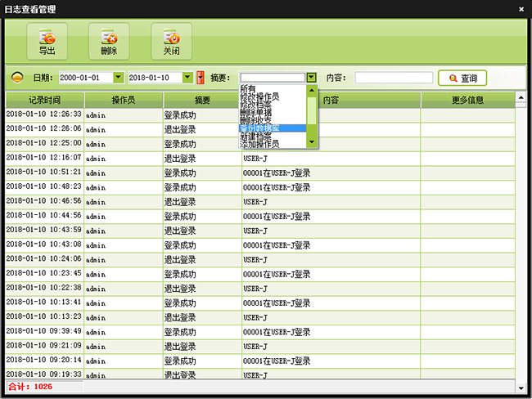Click the 关闭 close toolbar icon
Screen dimensions: 532x399
coord(171,38)
